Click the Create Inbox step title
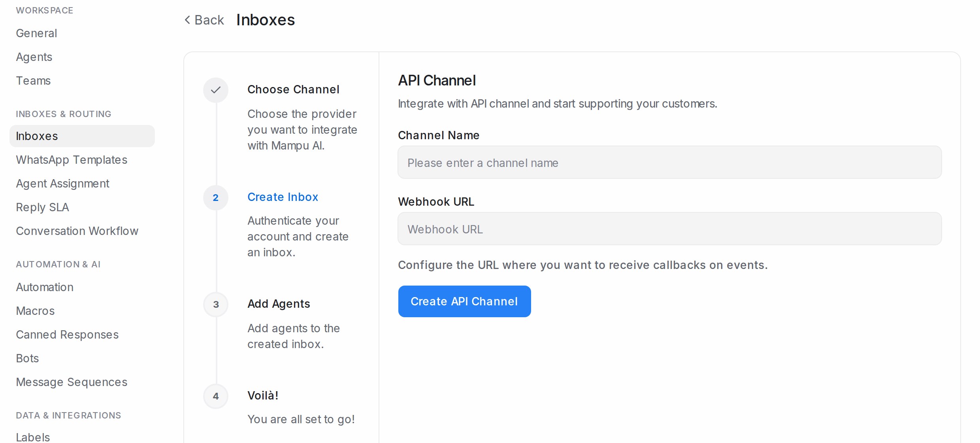The height and width of the screenshot is (443, 980). point(283,197)
